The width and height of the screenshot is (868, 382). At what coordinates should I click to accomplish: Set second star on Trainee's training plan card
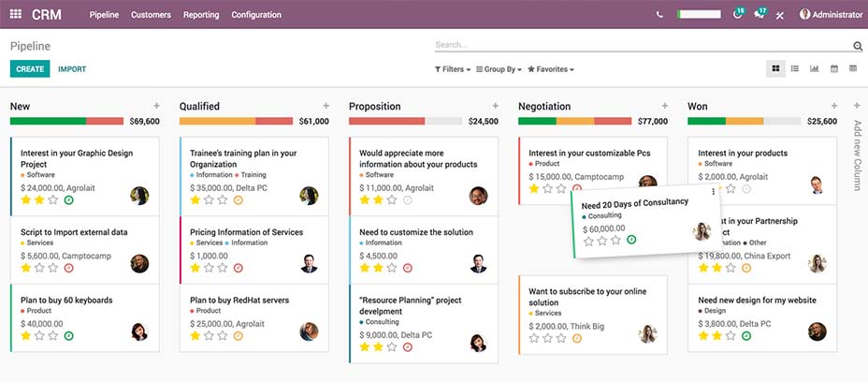(209, 200)
